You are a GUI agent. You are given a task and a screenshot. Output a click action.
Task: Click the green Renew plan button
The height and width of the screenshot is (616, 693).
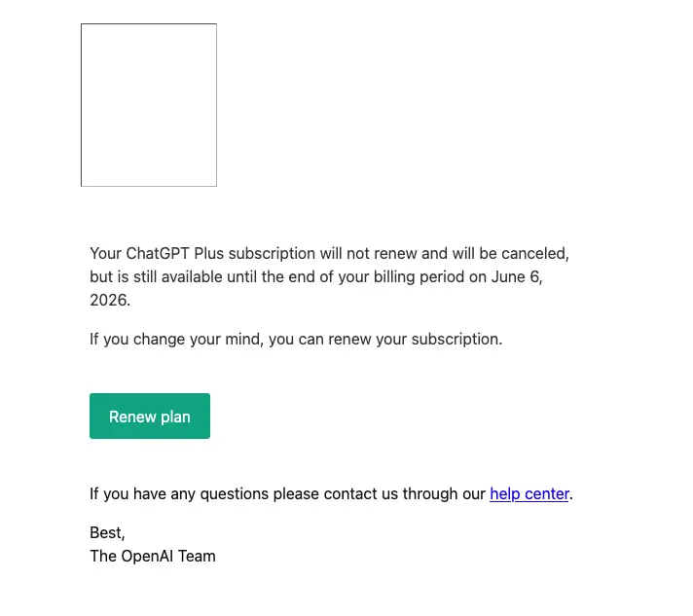(149, 416)
